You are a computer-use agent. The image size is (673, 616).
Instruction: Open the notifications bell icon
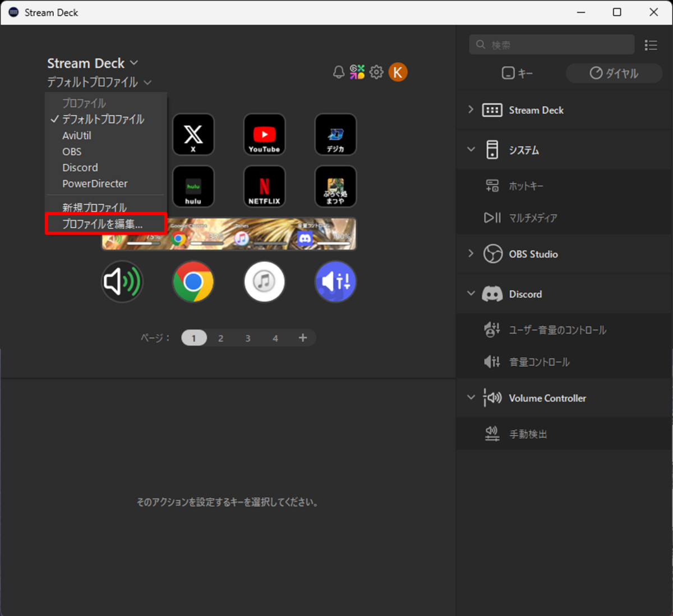point(338,72)
